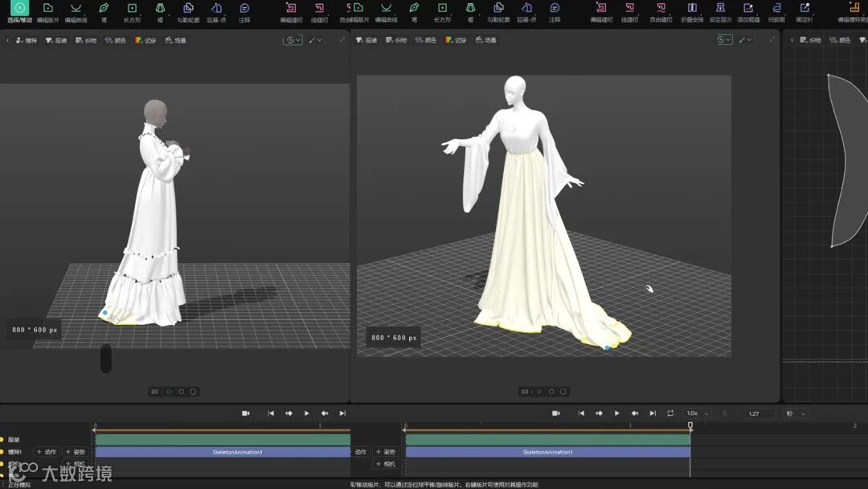Toggle loop playback in the right timeline

tap(670, 413)
